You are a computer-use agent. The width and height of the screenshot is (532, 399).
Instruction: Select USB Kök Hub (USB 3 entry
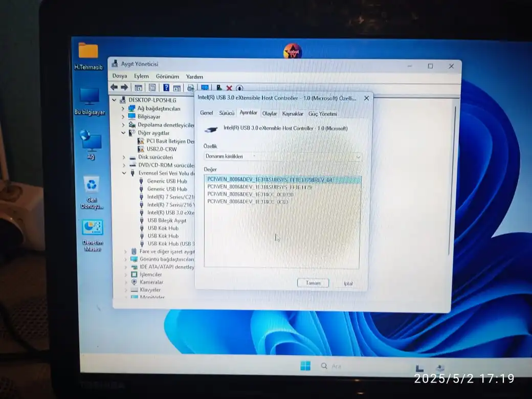pyautogui.click(x=167, y=243)
